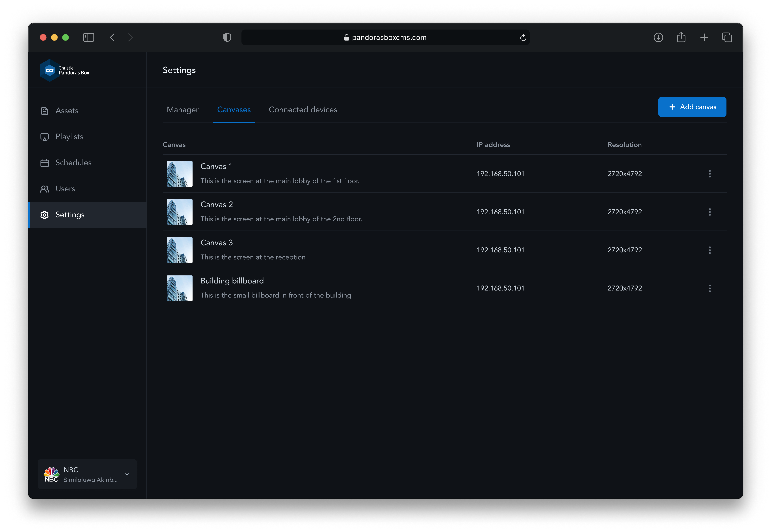Expand the NBC account switcher
The height and width of the screenshot is (532, 771).
pyautogui.click(x=127, y=474)
